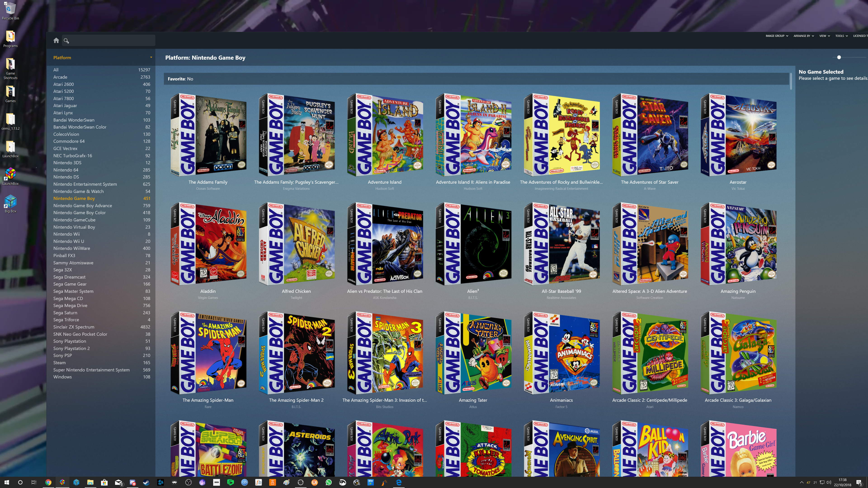Select Alien 3 game cover

coord(473,244)
